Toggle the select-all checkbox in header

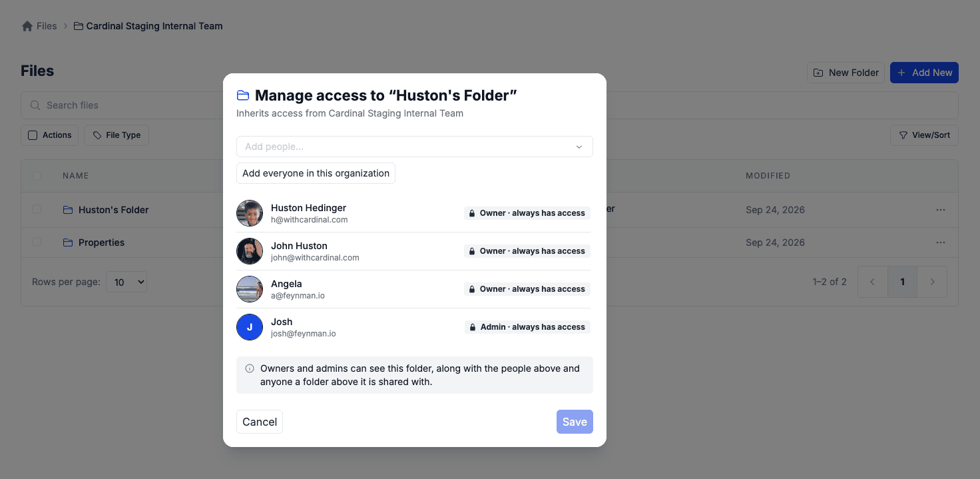pyautogui.click(x=37, y=176)
